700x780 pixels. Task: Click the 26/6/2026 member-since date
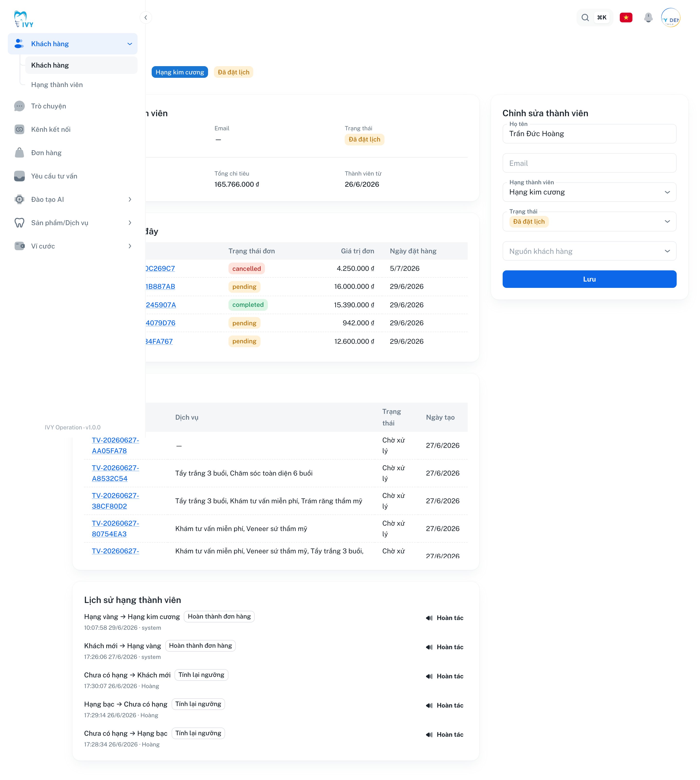tap(362, 184)
